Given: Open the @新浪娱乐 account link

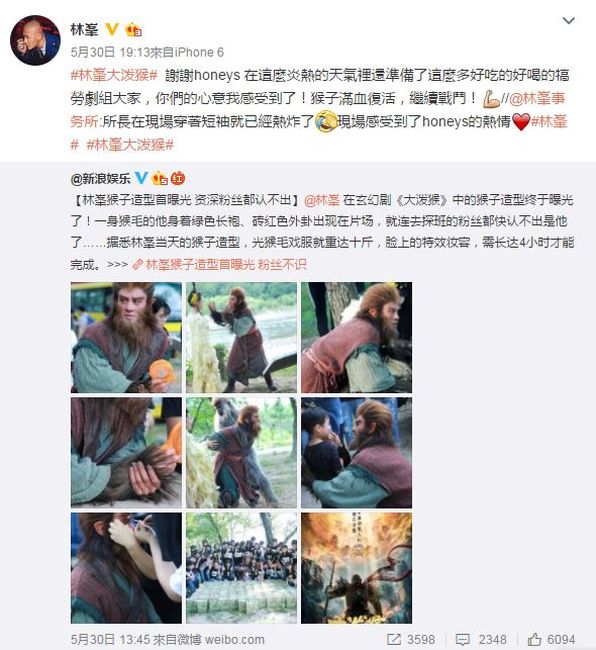Looking at the screenshot, I should [x=100, y=178].
